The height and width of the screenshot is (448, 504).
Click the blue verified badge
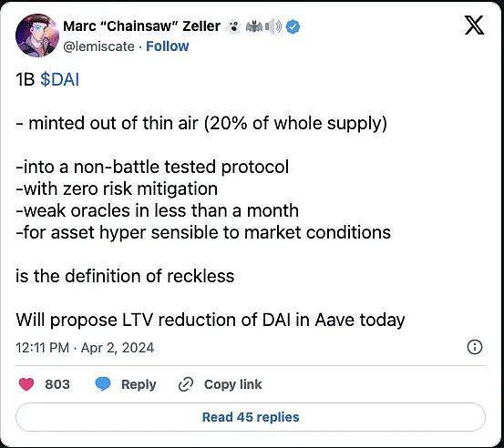point(293,26)
